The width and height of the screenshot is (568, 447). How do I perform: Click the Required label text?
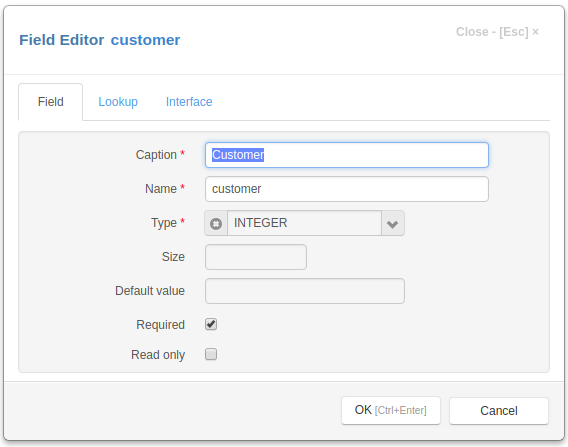pos(160,325)
